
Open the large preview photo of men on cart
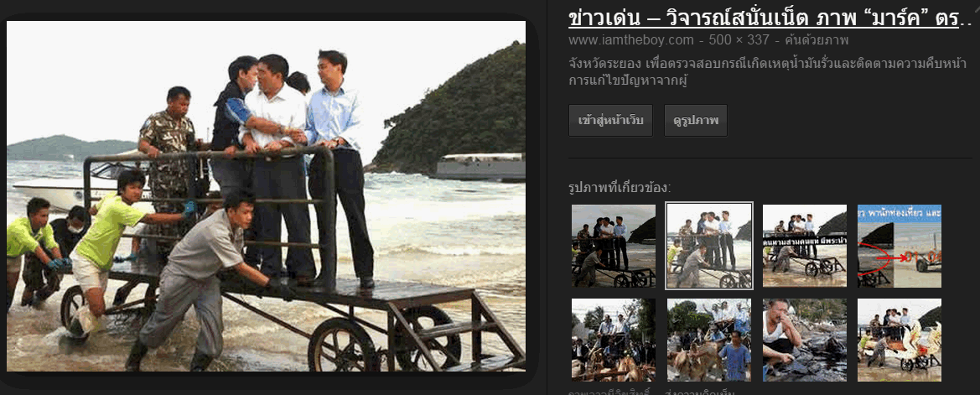pos(266,195)
